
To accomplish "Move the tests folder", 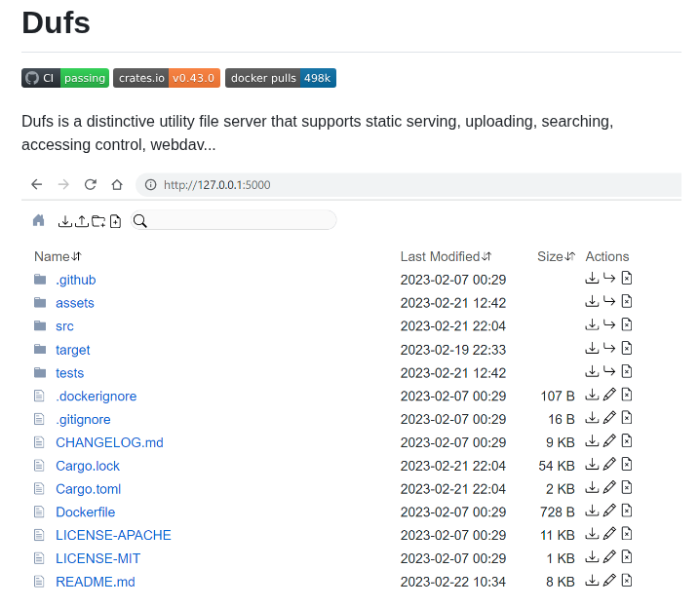I will [x=609, y=371].
